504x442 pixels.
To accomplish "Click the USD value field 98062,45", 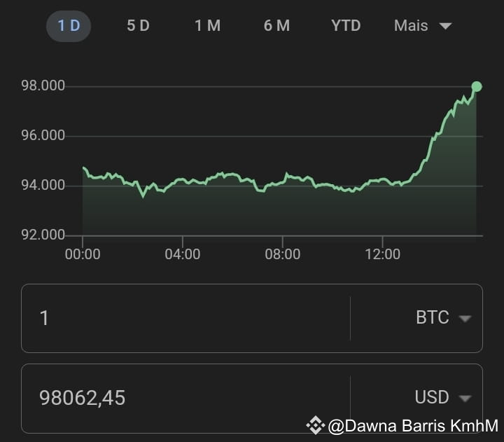I will pos(185,398).
